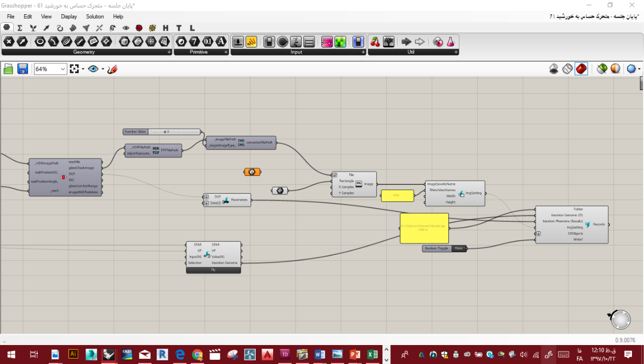Viewport: 644px width, 364px height.
Task: Click the Open file folder icon
Action: [8, 69]
